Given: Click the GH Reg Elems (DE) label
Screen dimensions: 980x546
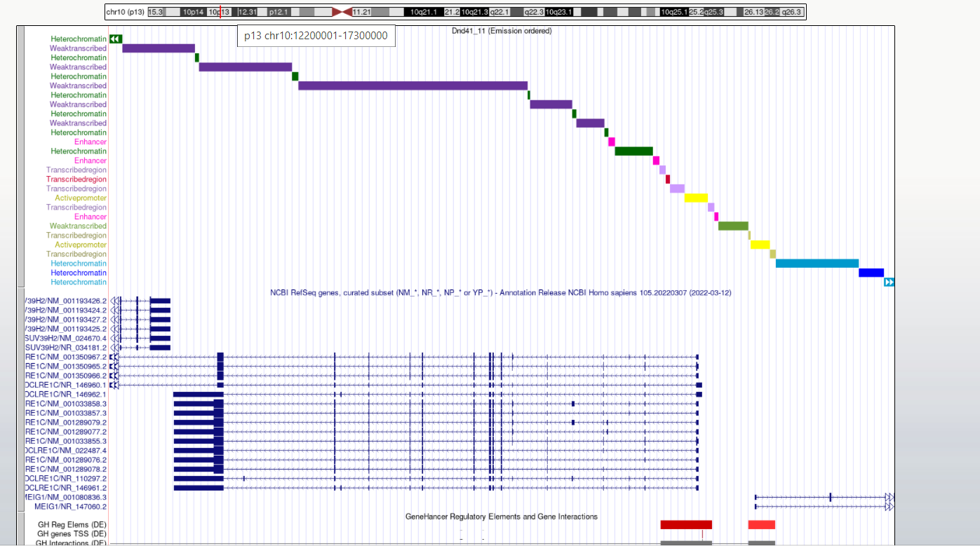Looking at the screenshot, I should click(x=72, y=524).
